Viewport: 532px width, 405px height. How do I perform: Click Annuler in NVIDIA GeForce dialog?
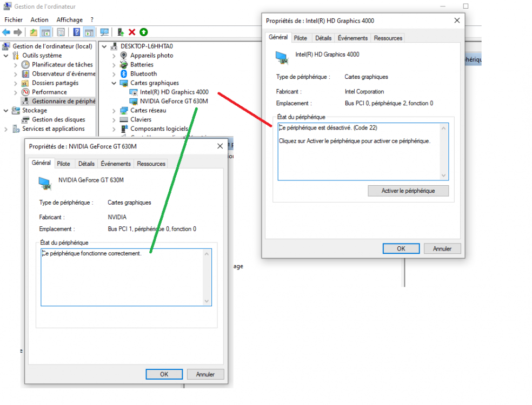205,374
